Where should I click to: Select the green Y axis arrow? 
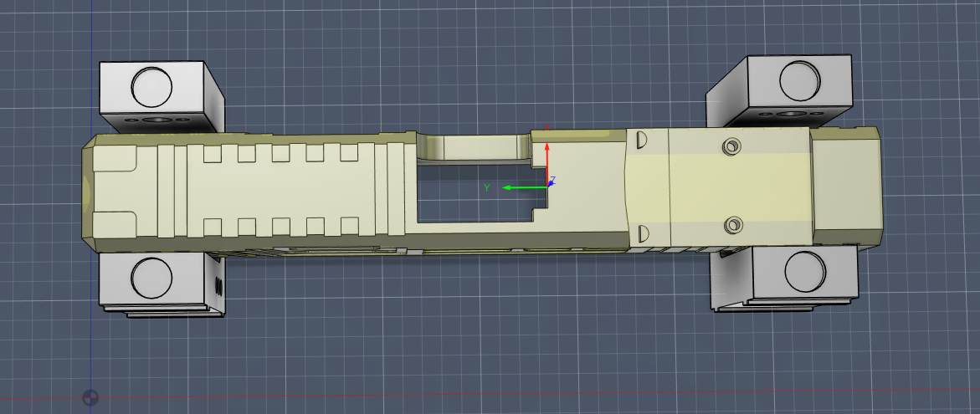point(521,187)
